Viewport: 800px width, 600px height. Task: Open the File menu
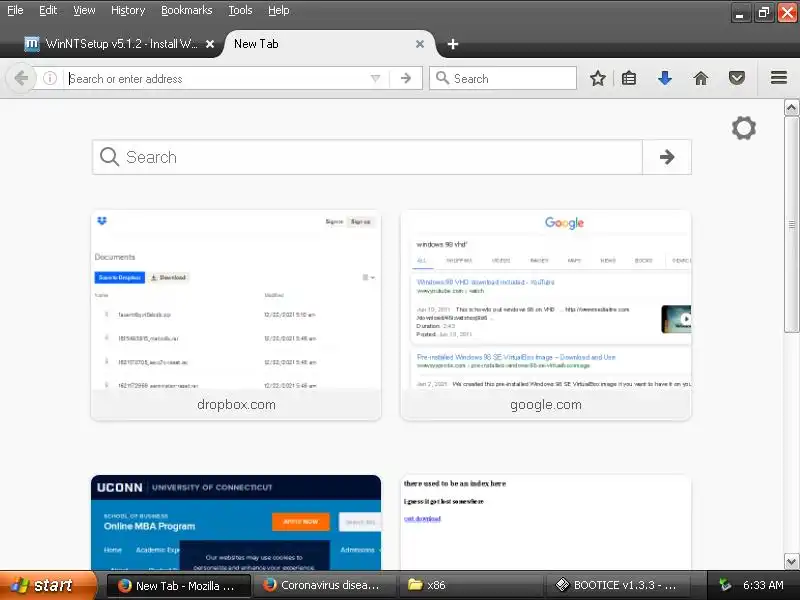pyautogui.click(x=15, y=10)
